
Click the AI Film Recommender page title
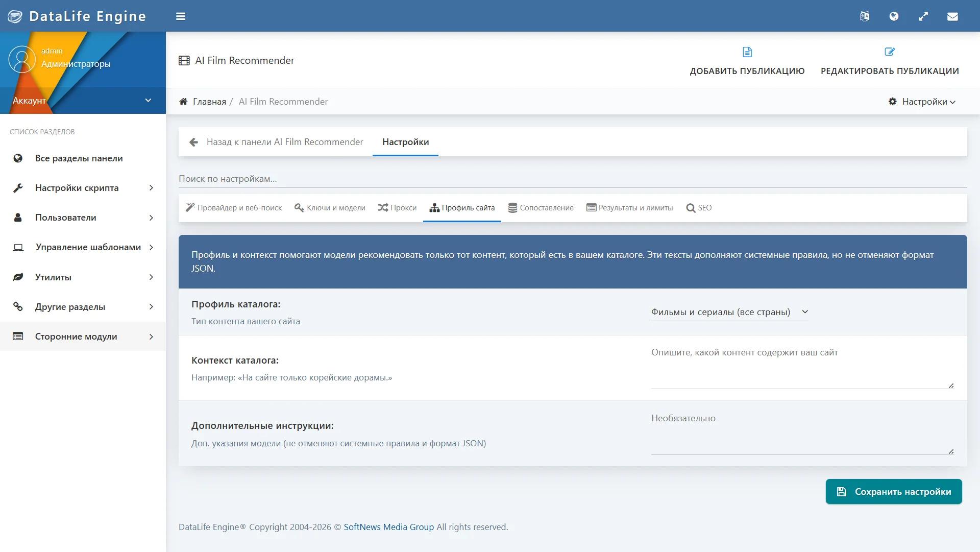click(245, 61)
